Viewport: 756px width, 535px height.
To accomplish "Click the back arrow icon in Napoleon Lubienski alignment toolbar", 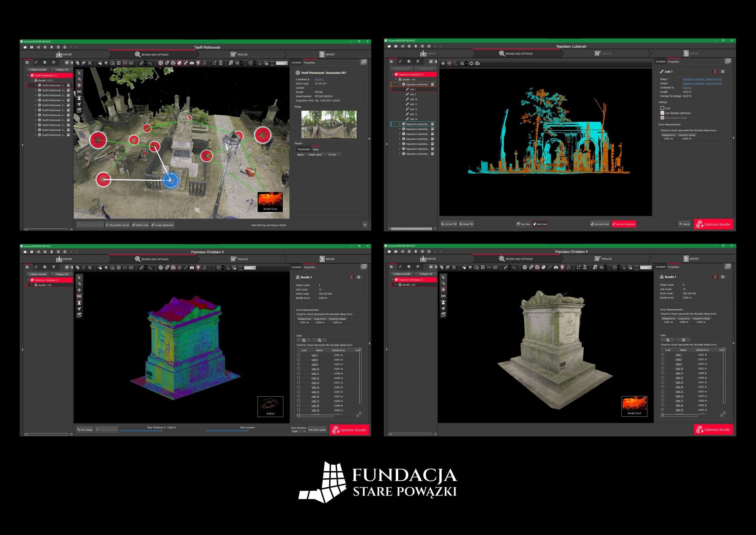I will point(471,63).
